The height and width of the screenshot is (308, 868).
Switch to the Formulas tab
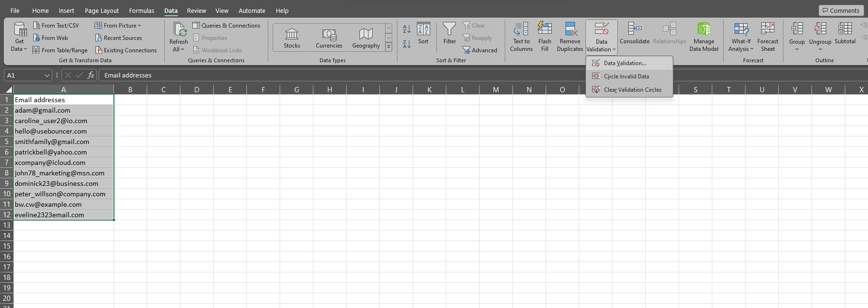click(142, 10)
